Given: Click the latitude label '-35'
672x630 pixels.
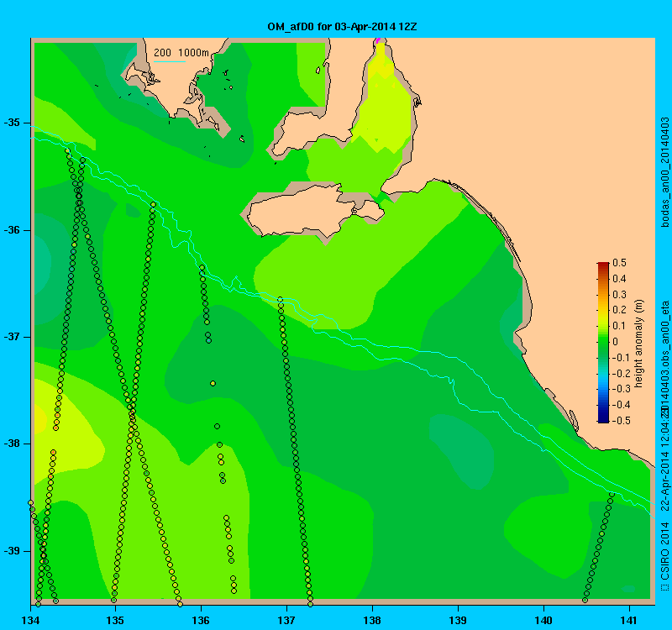Looking at the screenshot, I should [x=12, y=123].
